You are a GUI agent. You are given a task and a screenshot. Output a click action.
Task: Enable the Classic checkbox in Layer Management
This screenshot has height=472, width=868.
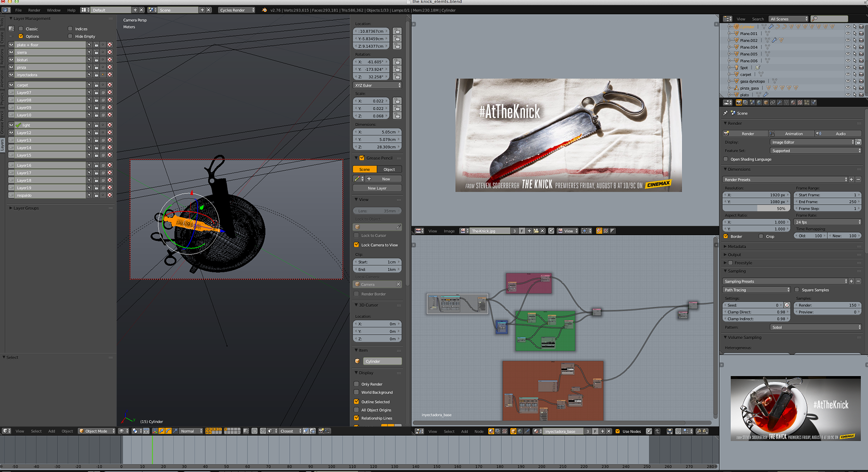pos(21,28)
